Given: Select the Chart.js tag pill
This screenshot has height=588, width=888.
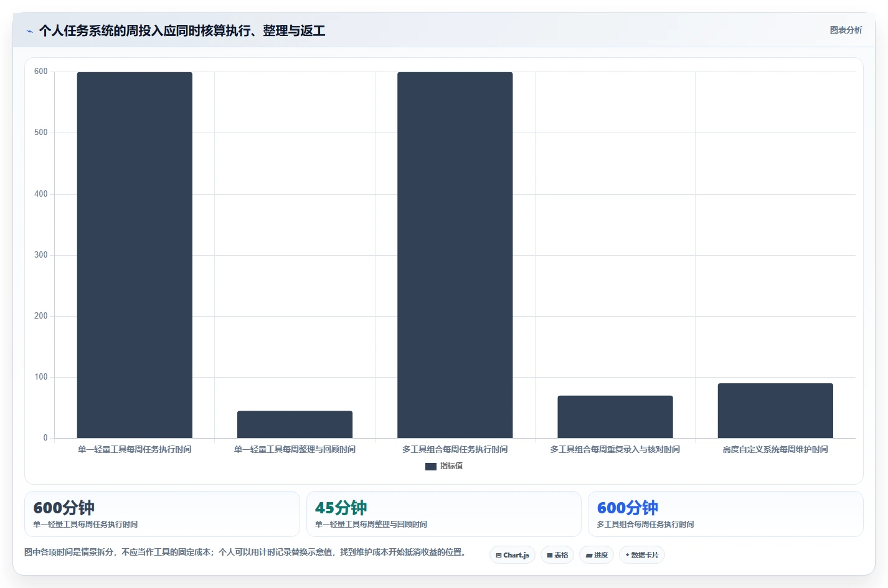Looking at the screenshot, I should (512, 555).
